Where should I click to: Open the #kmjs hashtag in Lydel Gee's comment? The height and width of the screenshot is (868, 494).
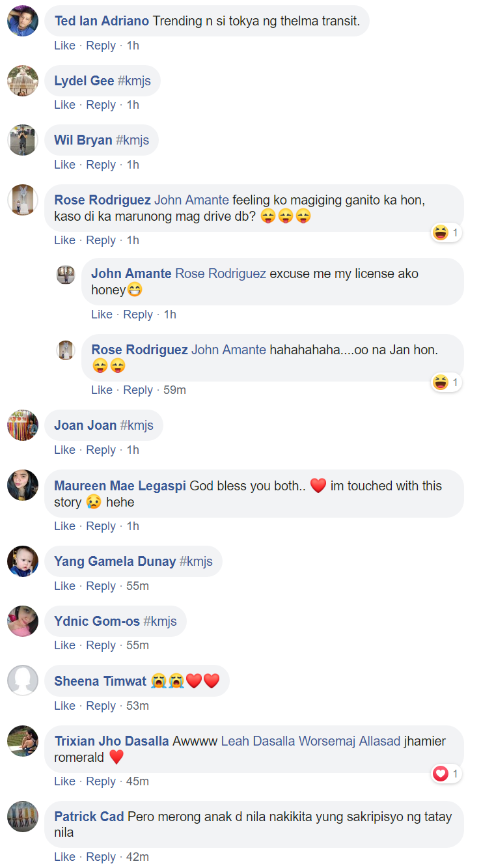click(x=134, y=81)
